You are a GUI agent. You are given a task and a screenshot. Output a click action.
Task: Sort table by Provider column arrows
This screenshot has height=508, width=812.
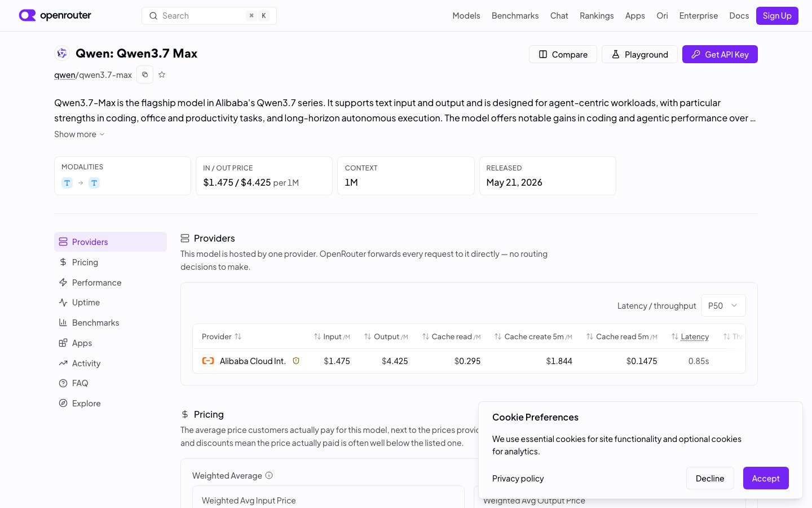click(238, 336)
